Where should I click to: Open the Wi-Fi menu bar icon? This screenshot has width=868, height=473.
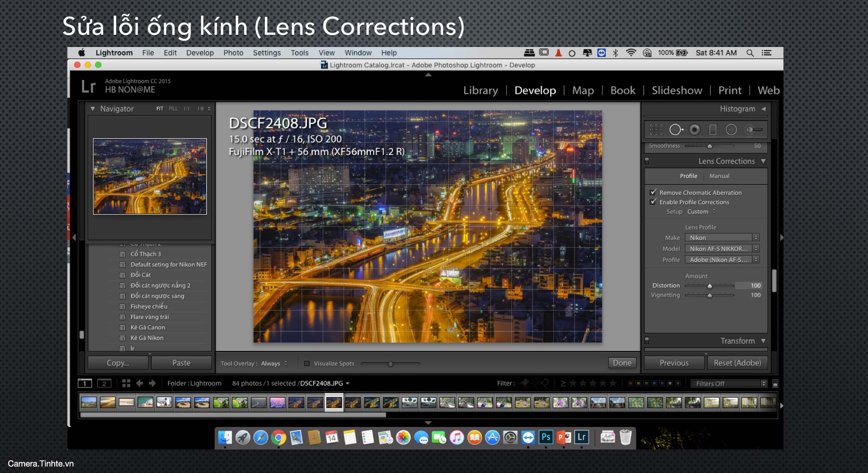coord(631,53)
